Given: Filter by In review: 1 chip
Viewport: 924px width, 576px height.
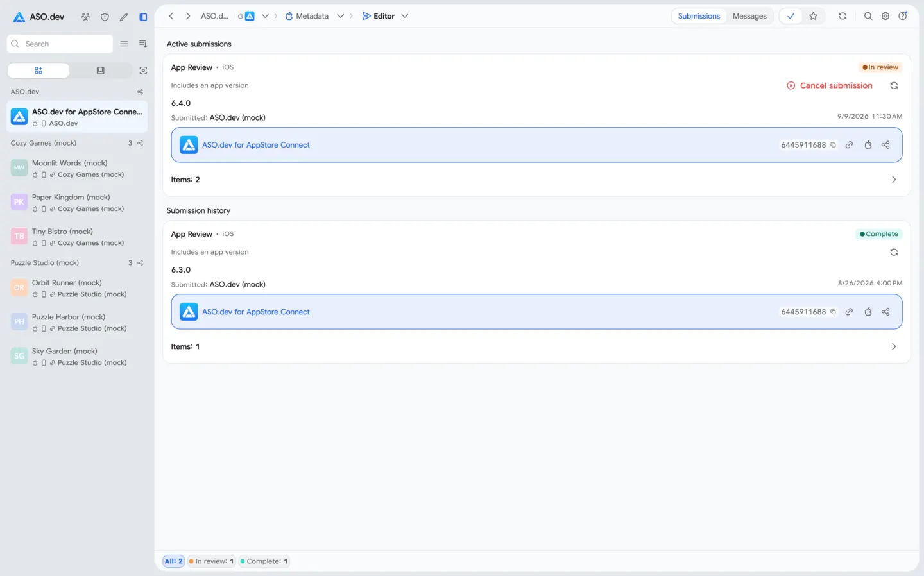Looking at the screenshot, I should [x=211, y=561].
